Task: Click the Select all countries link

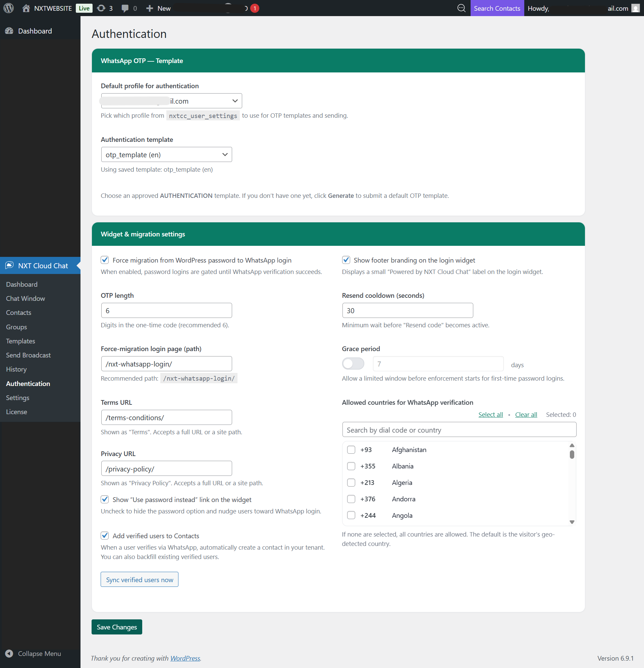Action: (490, 414)
